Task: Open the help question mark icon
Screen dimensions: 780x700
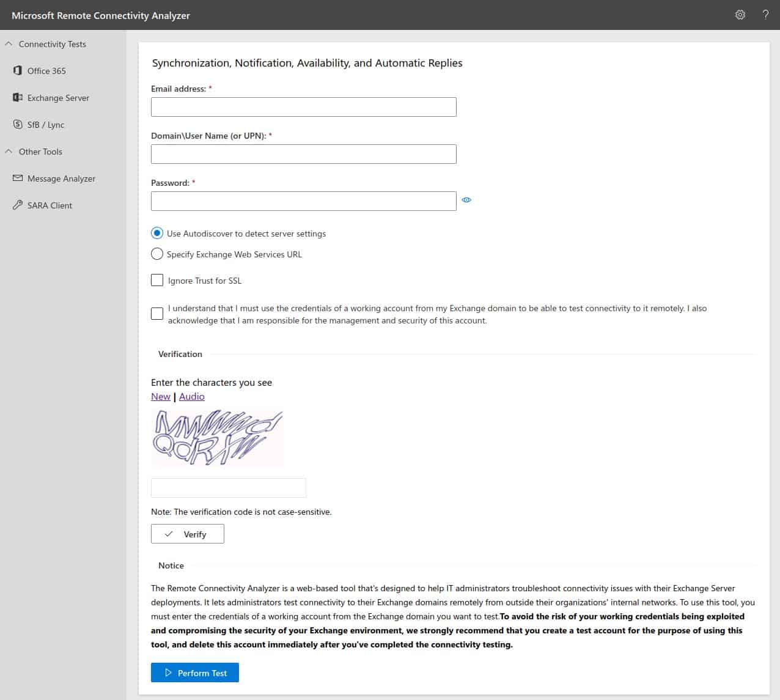Action: [765, 15]
